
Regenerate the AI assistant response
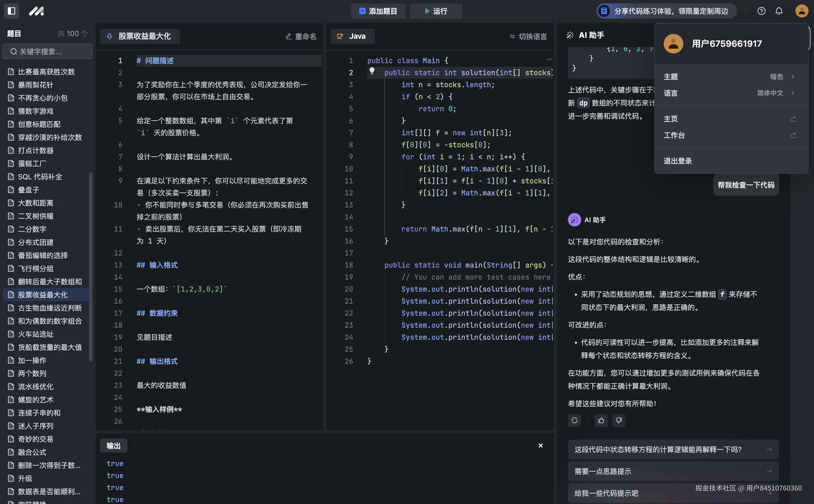574,420
